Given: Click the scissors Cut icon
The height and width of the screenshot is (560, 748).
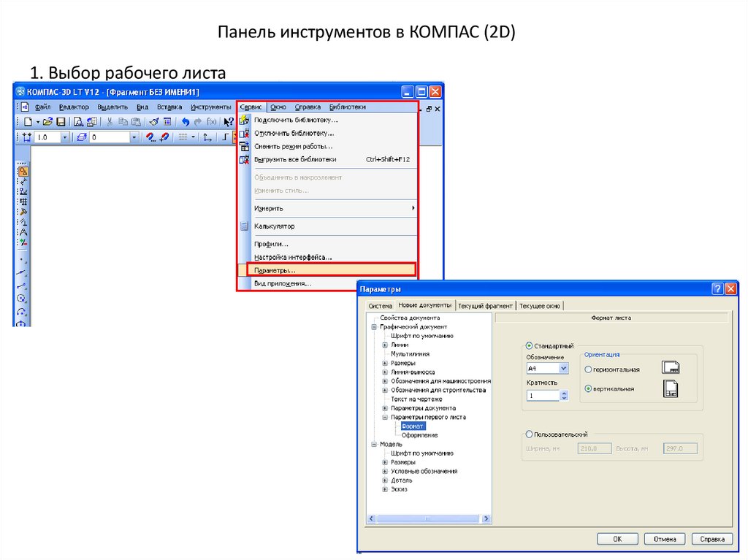Looking at the screenshot, I should tap(110, 122).
